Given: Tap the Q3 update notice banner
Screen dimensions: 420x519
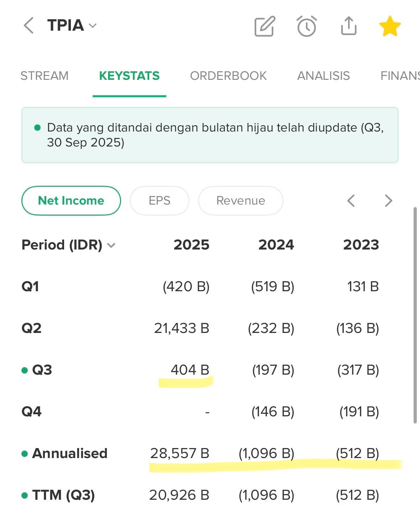Looking at the screenshot, I should pyautogui.click(x=210, y=135).
